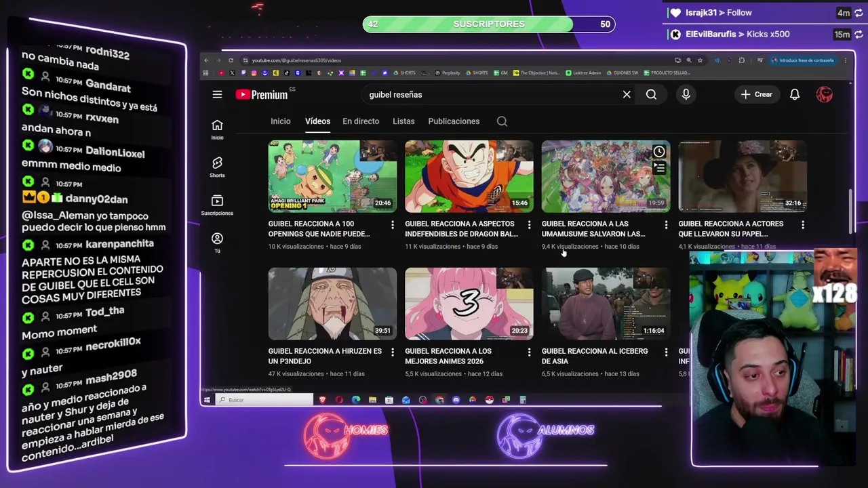Image resolution: width=868 pixels, height=488 pixels.
Task: Open video title GUIBEL REACCIONA A HIRUZEN
Action: point(325,356)
